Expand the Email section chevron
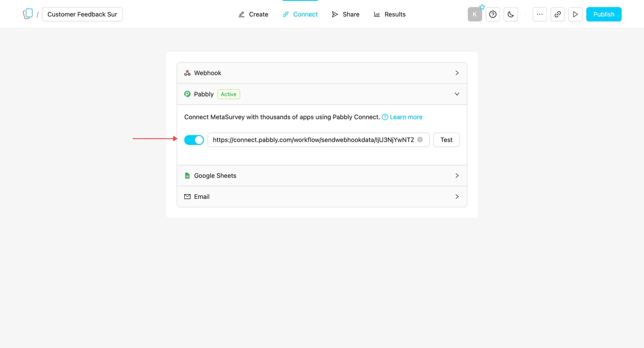 tap(457, 197)
